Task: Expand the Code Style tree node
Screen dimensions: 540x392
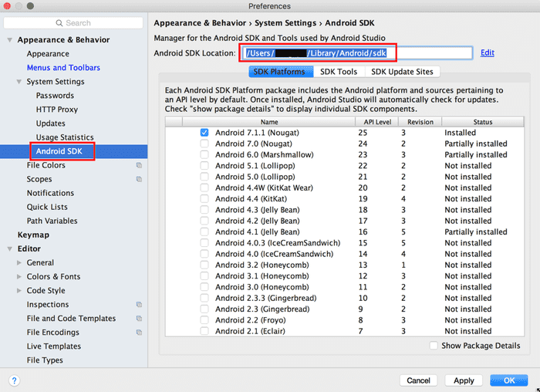Action: [19, 291]
